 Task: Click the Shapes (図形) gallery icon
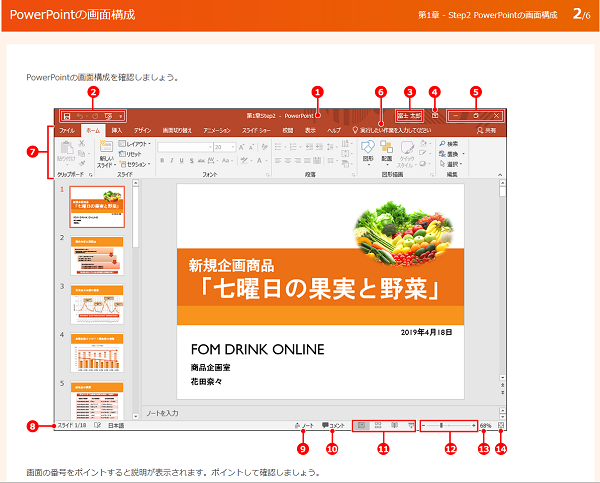point(368,147)
